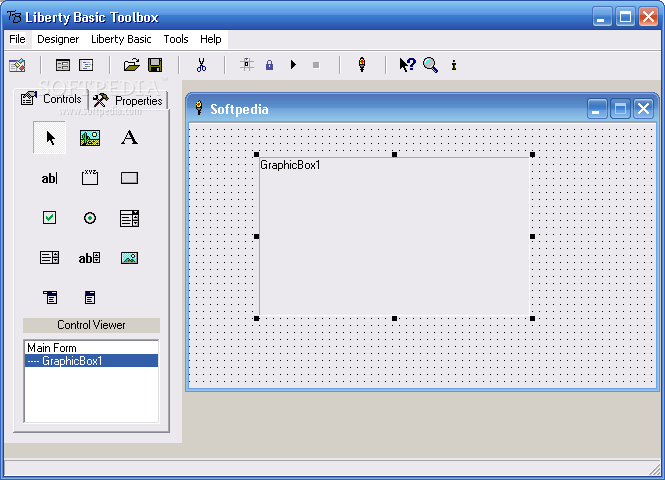The image size is (665, 480).
Task: Switch to the Properties tab
Action: coord(129,100)
